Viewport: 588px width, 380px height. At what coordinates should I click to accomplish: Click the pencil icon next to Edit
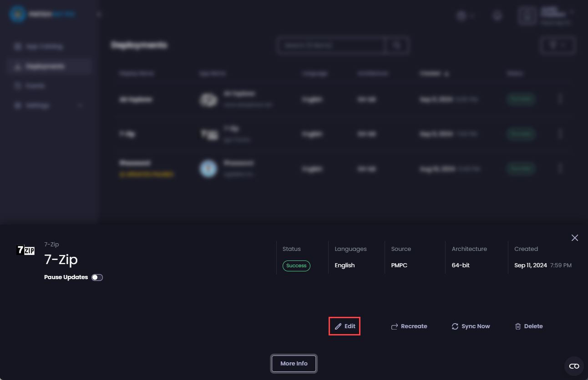tap(338, 326)
